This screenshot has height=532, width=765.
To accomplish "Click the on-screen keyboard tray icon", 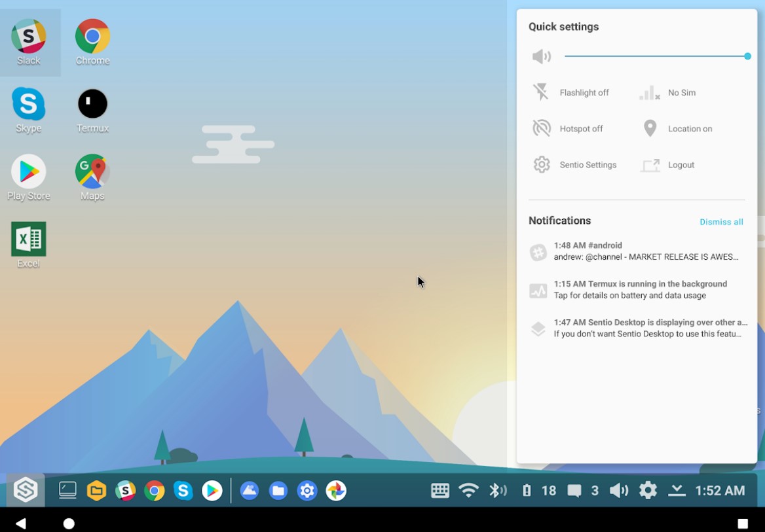I will click(440, 490).
